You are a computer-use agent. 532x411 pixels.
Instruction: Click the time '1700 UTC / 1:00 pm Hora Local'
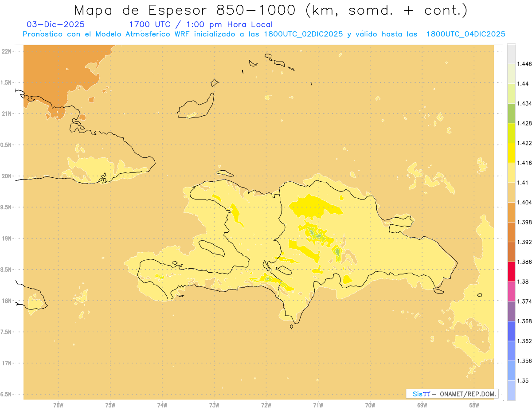[201, 24]
